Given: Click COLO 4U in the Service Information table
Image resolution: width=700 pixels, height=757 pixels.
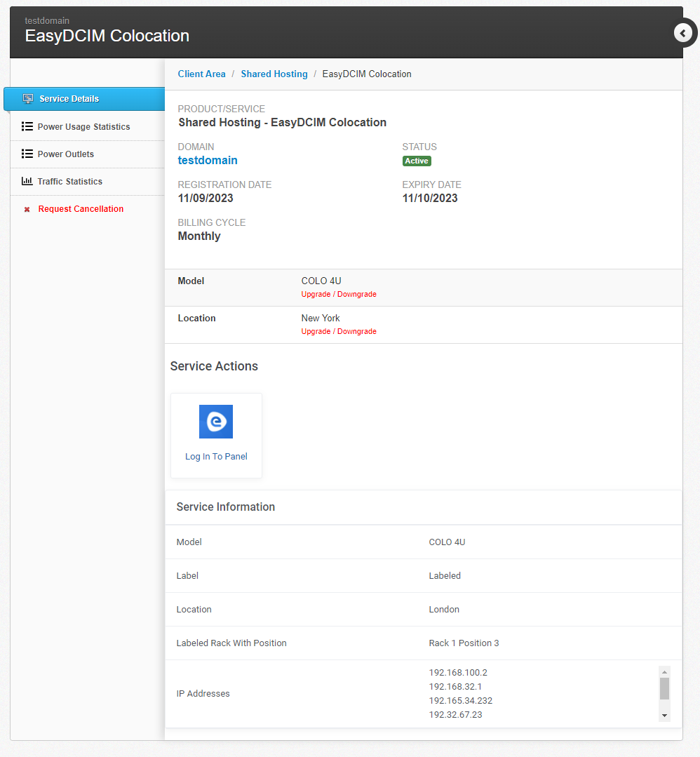Looking at the screenshot, I should pos(447,542).
